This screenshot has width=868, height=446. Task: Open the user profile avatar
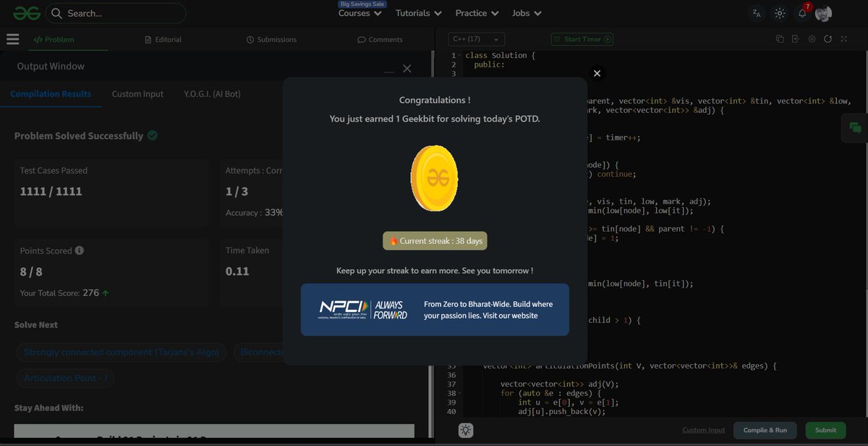[x=823, y=13]
